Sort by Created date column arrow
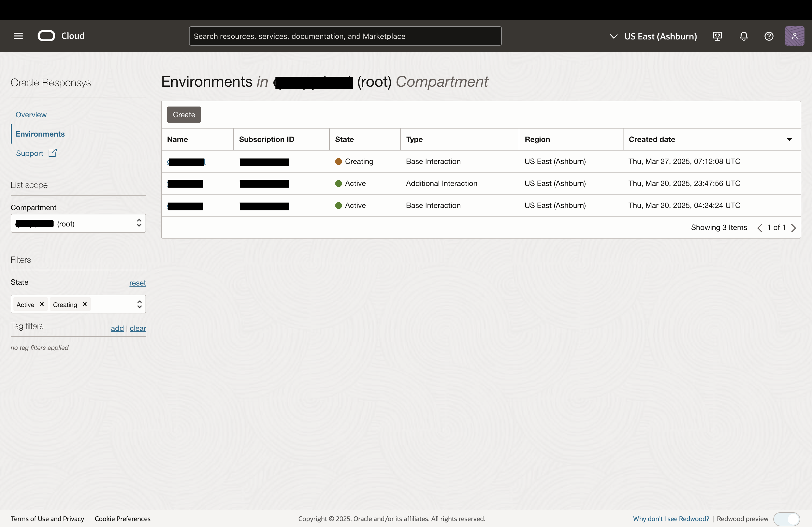 click(789, 139)
